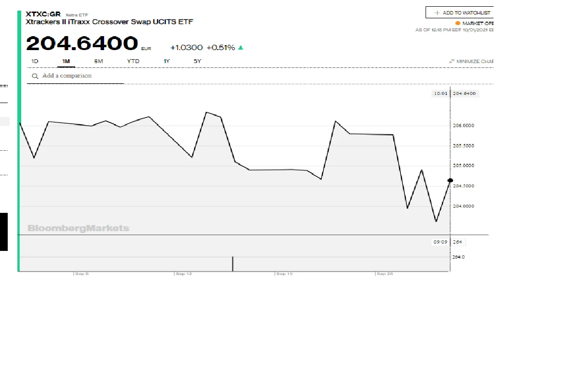The width and height of the screenshot is (588, 366).
Task: Switch the chart range to 1D
Action: pos(35,61)
